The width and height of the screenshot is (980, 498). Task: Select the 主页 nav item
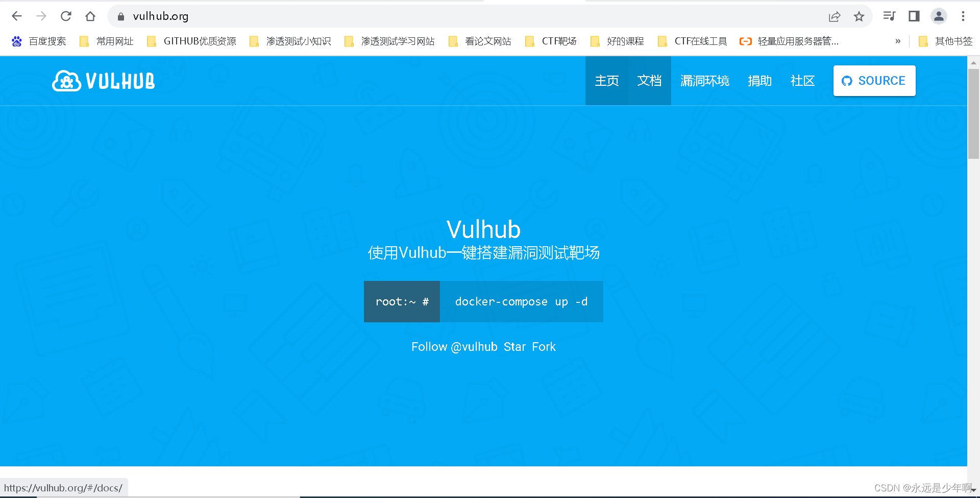(606, 81)
